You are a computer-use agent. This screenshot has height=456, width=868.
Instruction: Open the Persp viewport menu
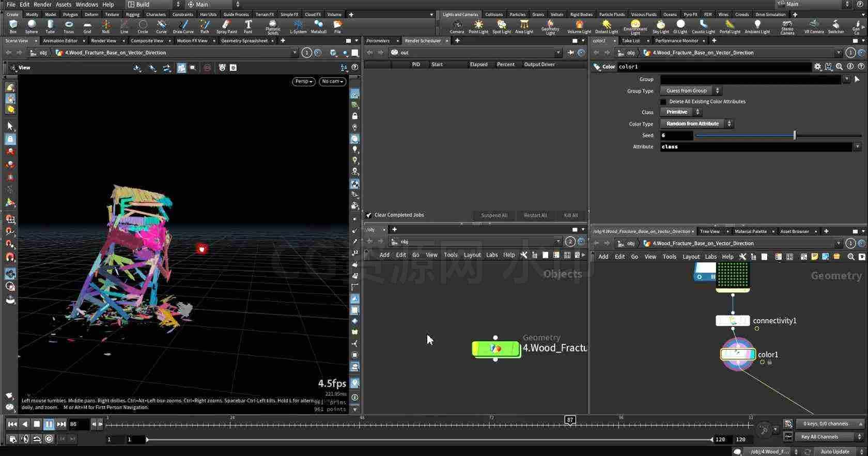pyautogui.click(x=304, y=81)
